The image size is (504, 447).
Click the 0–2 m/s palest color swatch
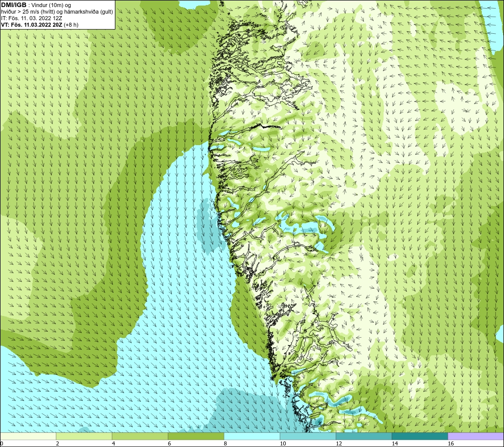(28, 436)
